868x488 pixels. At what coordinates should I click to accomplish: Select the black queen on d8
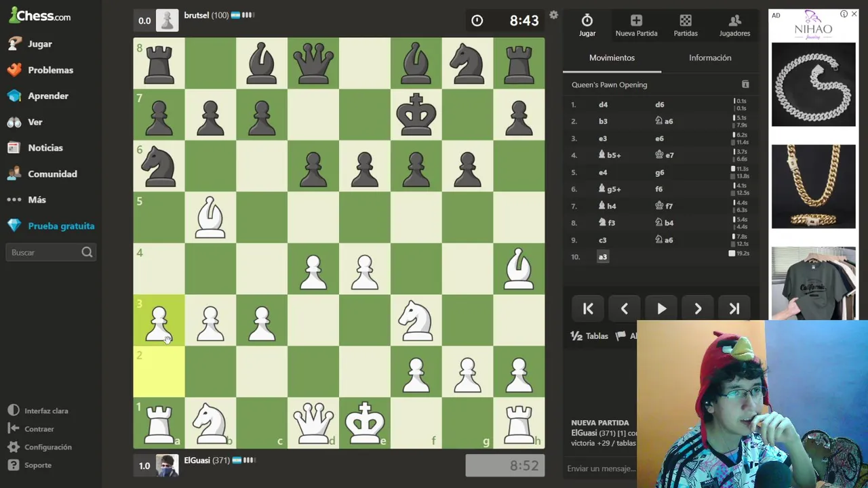pos(313,63)
